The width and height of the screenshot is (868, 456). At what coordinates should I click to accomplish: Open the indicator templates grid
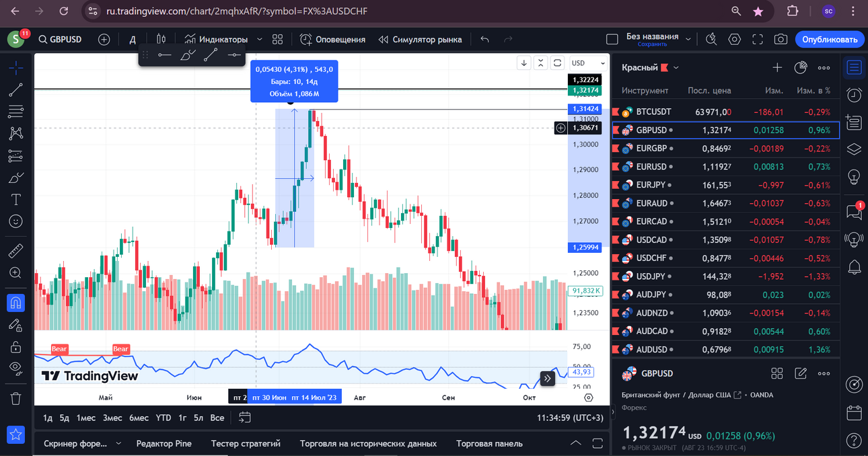pos(278,40)
